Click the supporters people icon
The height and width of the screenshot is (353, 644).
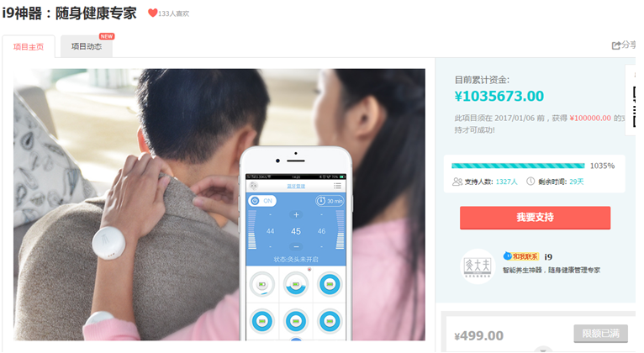pyautogui.click(x=457, y=182)
